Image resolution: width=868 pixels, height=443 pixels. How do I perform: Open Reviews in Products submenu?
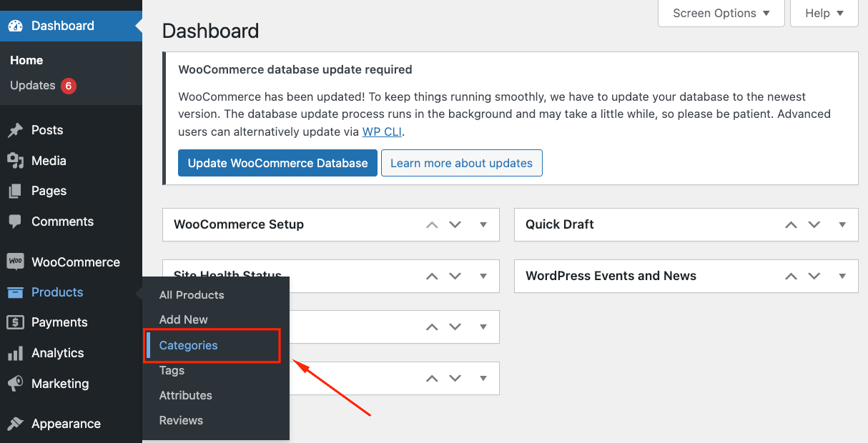181,420
